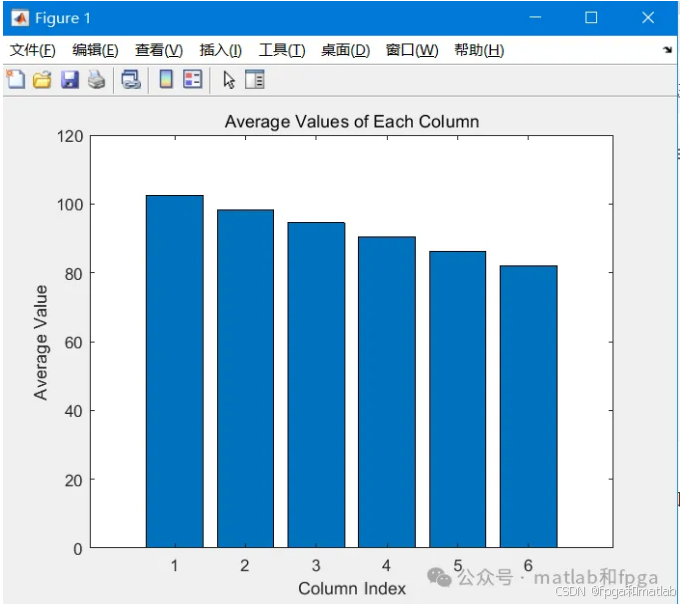Select the bar above column index 6
Viewport: 684px width, 605px height.
point(529,406)
